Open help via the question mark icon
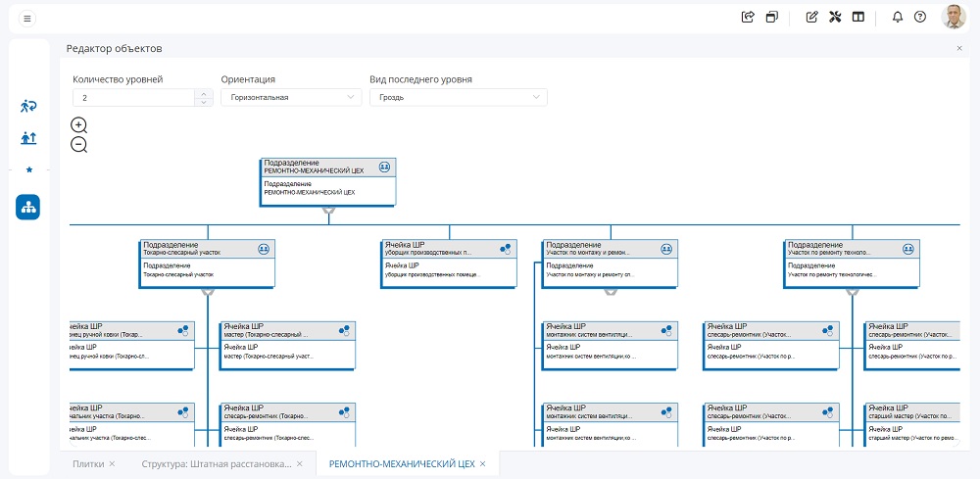Screen dimensions: 980x479 pos(920,17)
